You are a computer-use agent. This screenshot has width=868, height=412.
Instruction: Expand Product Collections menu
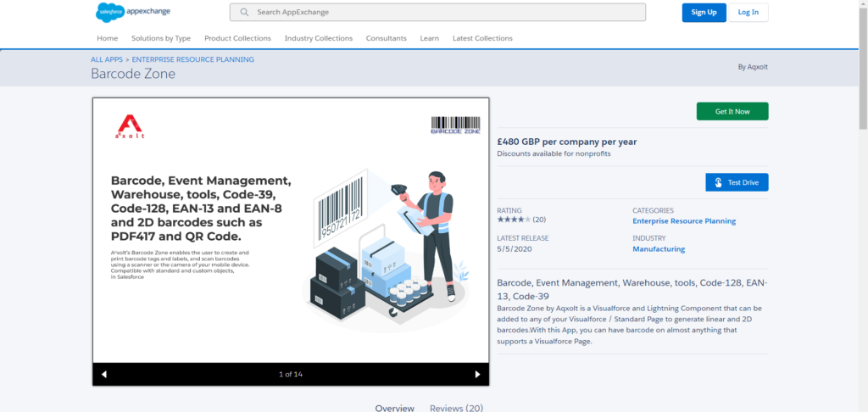(x=237, y=38)
